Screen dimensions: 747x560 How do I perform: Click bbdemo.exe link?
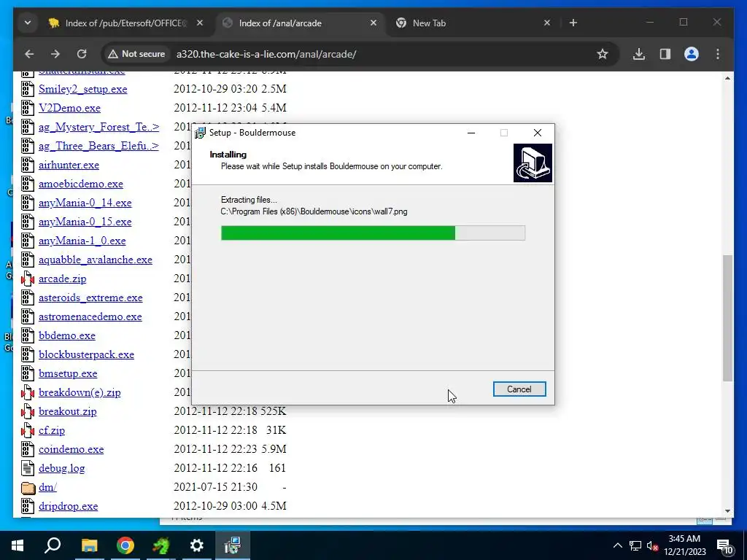[67, 335]
